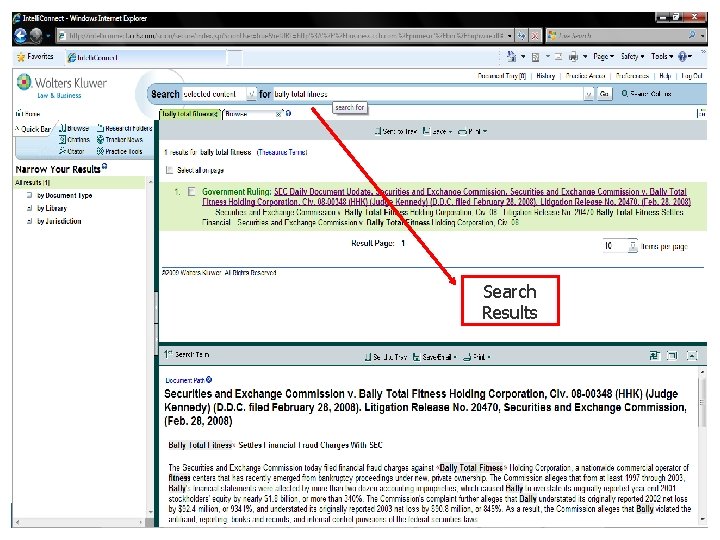Open the Save/Email dropdown in the document toolbar
Viewport: 720px width, 540px height.
(434, 357)
